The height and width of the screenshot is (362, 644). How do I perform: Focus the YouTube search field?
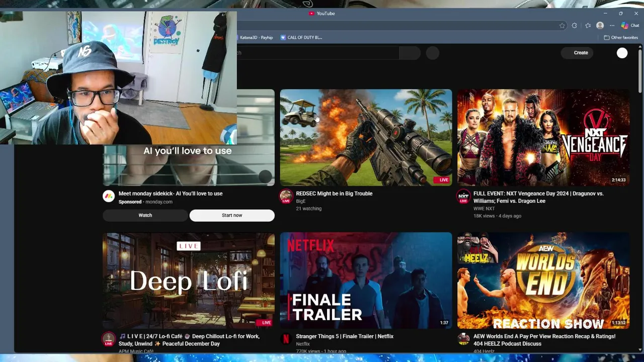318,53
